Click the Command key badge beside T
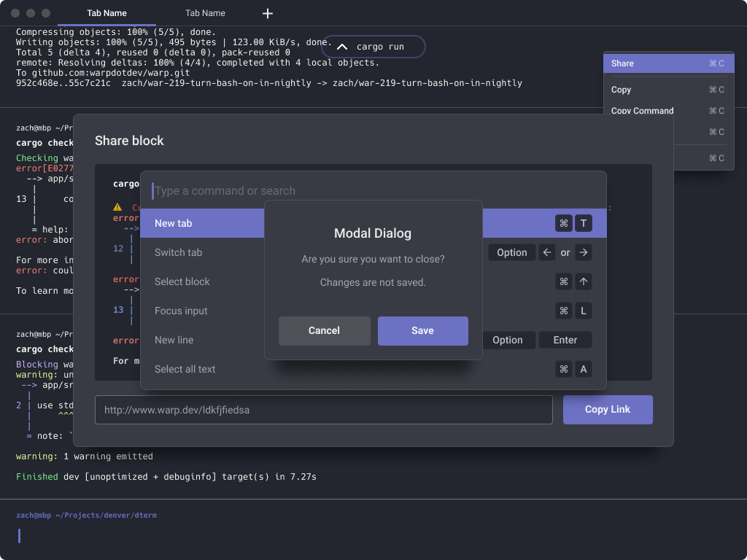 pos(564,223)
